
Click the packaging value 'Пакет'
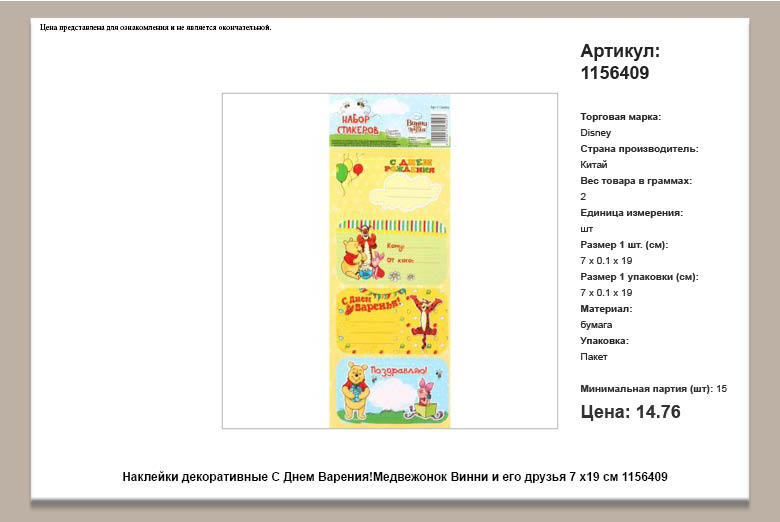coord(593,357)
